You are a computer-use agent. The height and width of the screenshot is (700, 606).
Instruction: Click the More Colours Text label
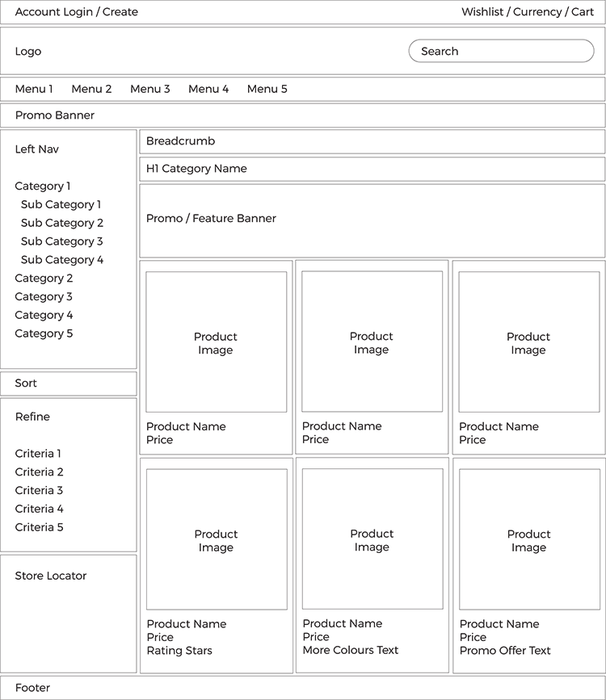click(x=351, y=651)
